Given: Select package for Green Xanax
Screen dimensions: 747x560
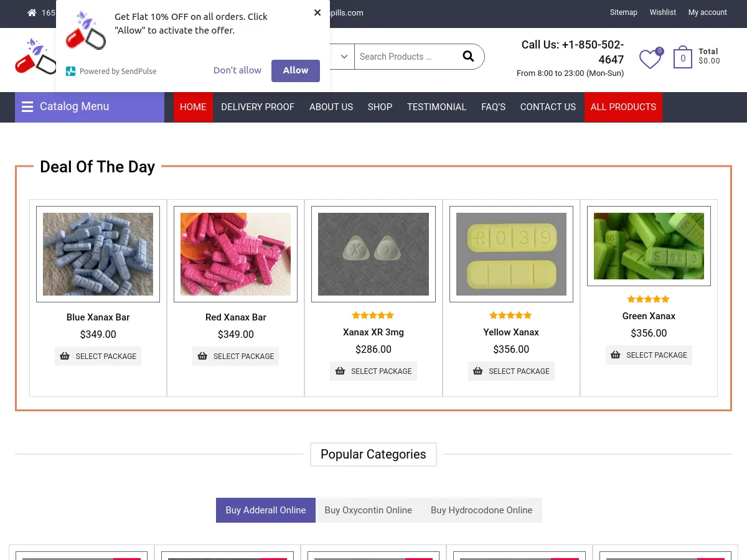Looking at the screenshot, I should pos(649,355).
